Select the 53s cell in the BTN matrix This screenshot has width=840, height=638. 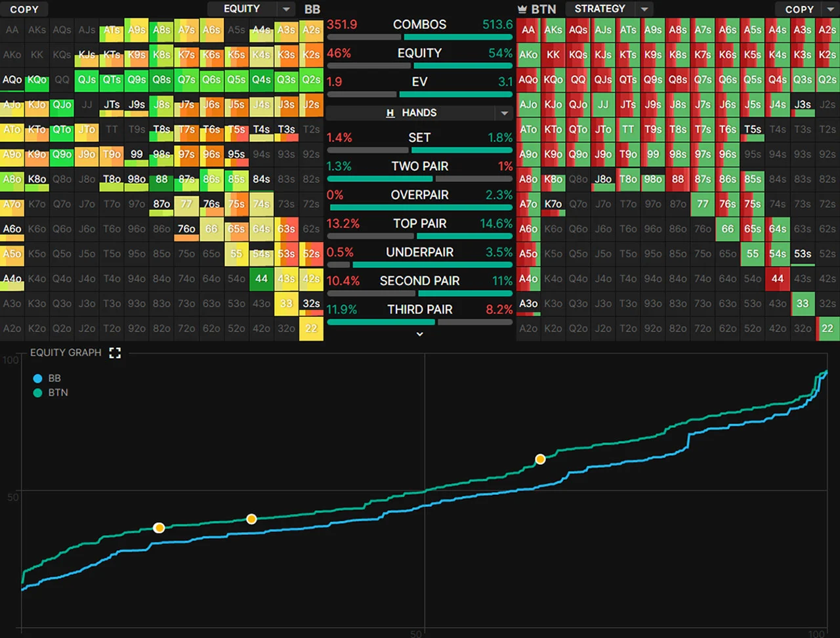(x=803, y=253)
